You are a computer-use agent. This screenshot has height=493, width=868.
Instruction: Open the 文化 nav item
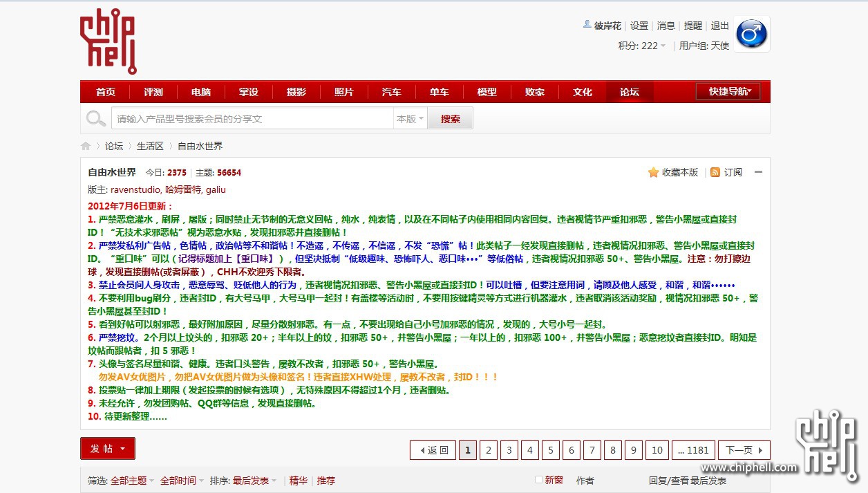(583, 92)
